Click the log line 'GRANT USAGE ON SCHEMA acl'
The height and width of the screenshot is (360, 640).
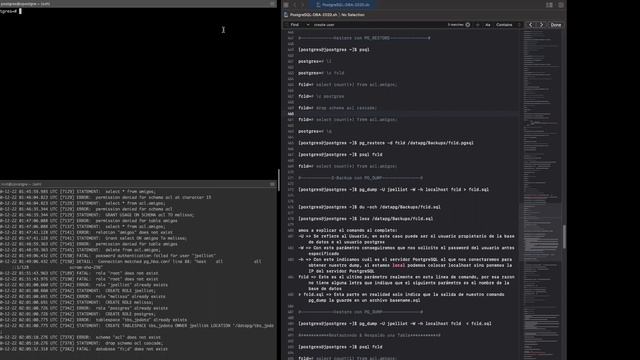(x=97, y=215)
